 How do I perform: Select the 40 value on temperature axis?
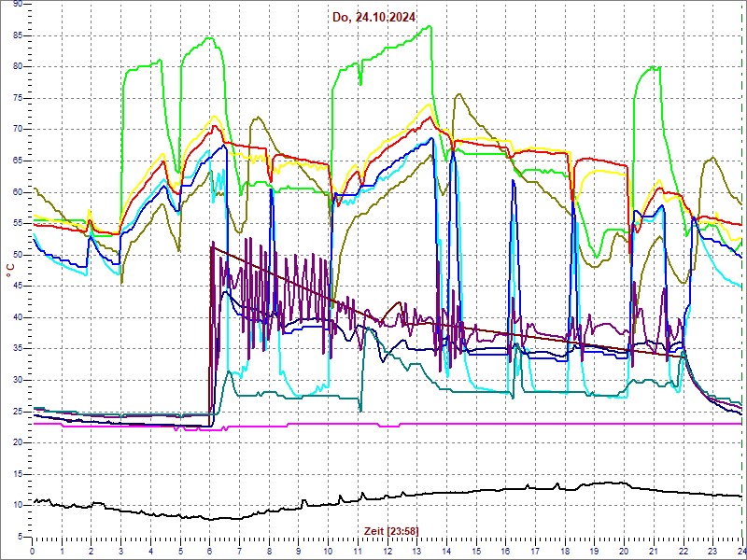[17, 317]
